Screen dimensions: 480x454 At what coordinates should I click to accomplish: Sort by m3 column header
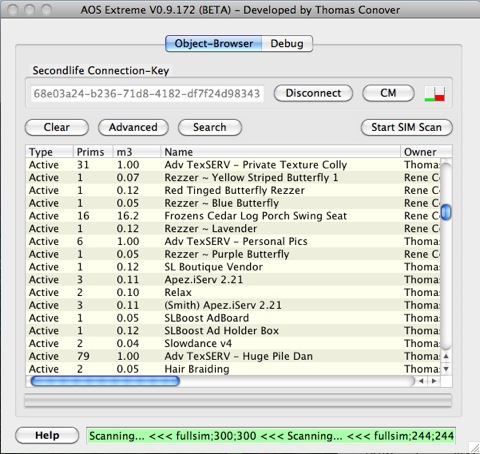pos(137,152)
